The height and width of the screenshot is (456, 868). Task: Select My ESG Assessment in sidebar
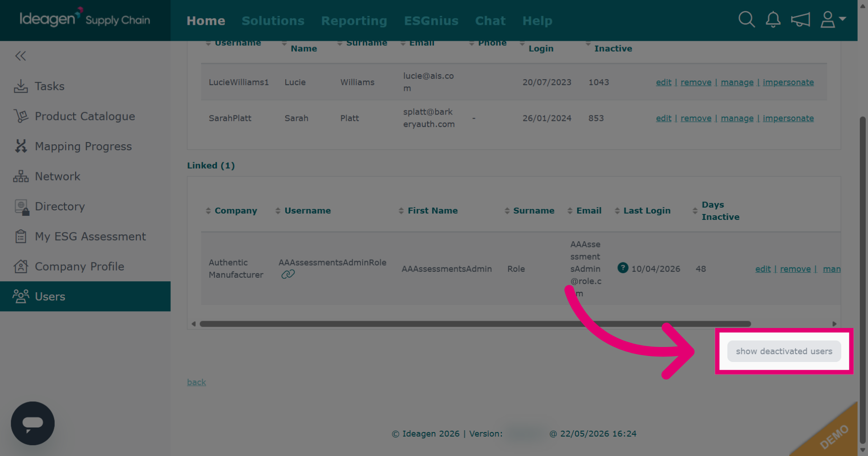(85, 236)
